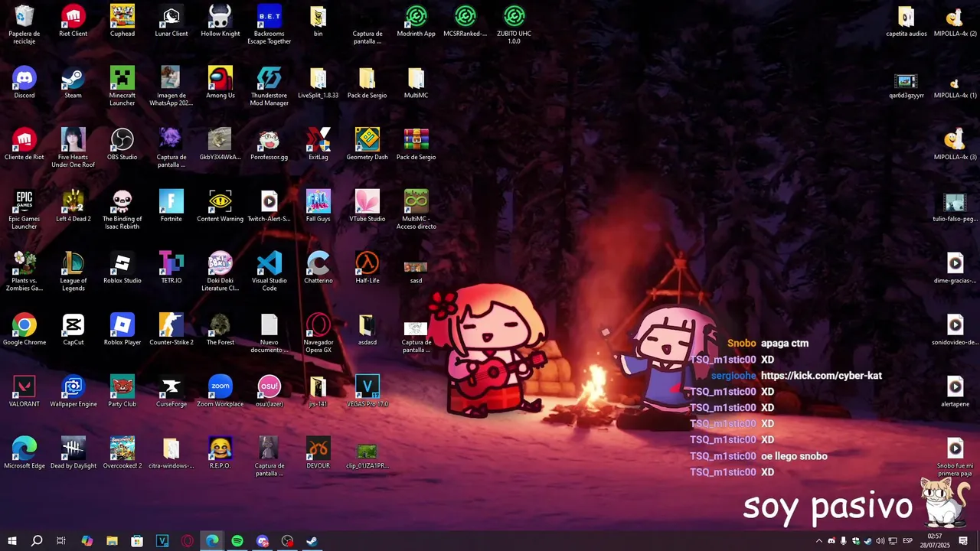Click the Half-Life desktop icon

[x=367, y=269]
